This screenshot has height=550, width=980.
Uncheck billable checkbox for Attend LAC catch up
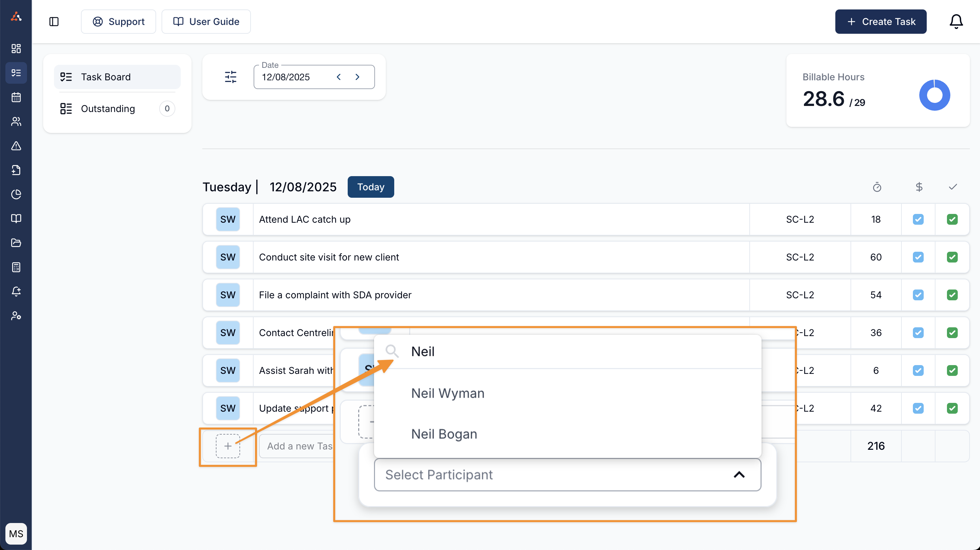918,219
